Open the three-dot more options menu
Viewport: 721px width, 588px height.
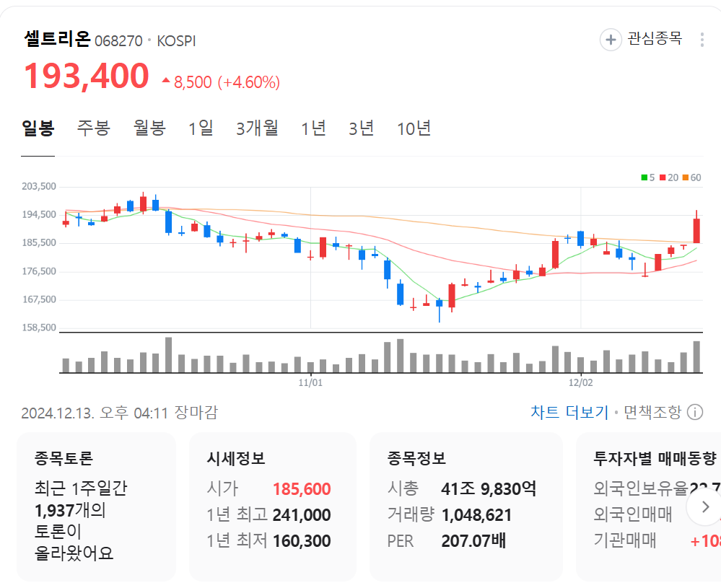702,40
